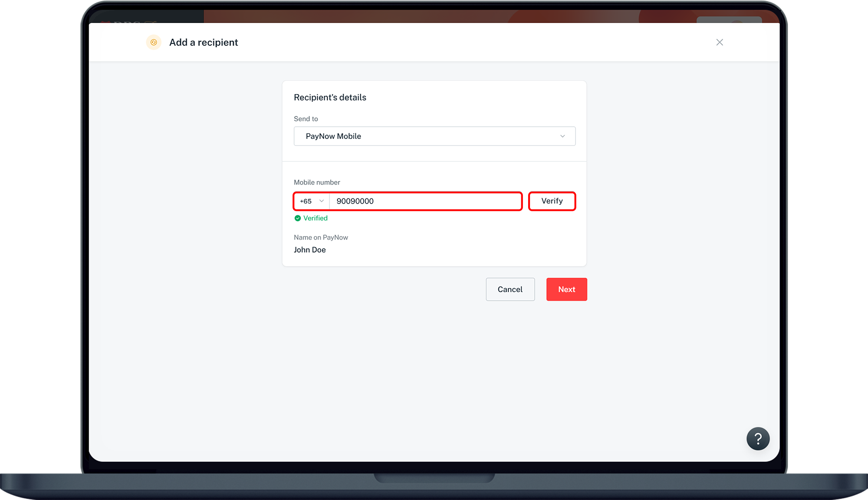Click the chevron arrow in Send to field
Viewport: 868px width, 500px height.
tap(562, 136)
